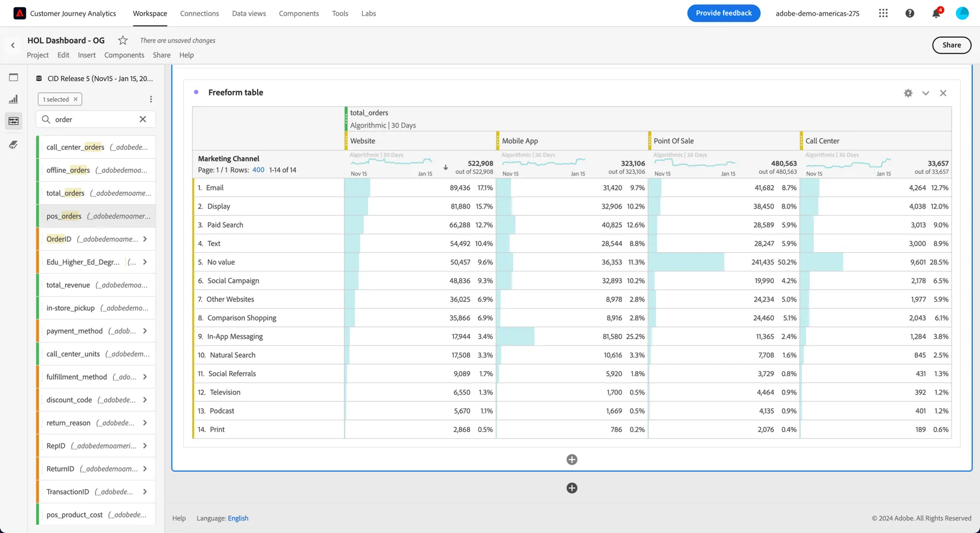980x533 pixels.
Task: Focus the component search field
Action: click(x=96, y=119)
